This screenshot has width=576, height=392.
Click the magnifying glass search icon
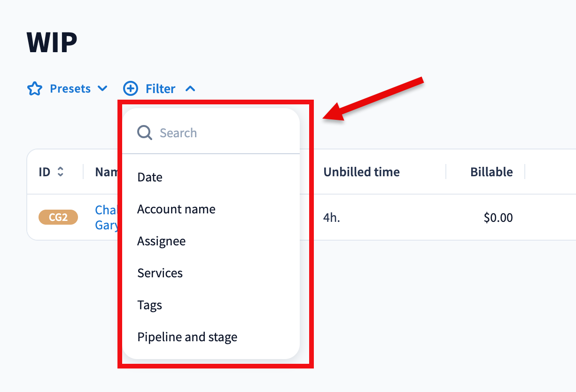145,133
